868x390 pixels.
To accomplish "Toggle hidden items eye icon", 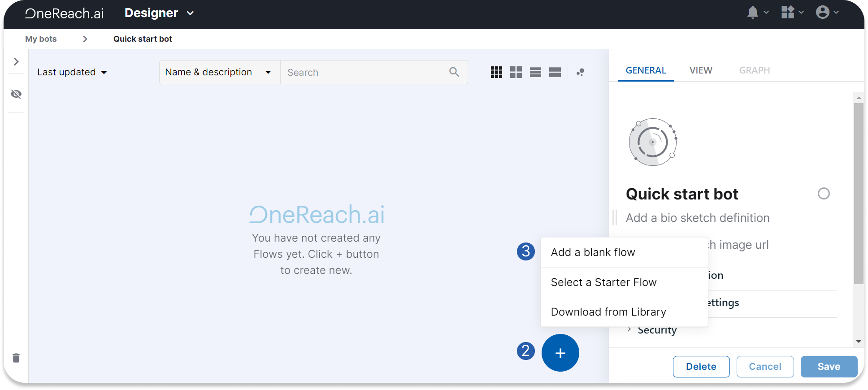I will pyautogui.click(x=16, y=94).
